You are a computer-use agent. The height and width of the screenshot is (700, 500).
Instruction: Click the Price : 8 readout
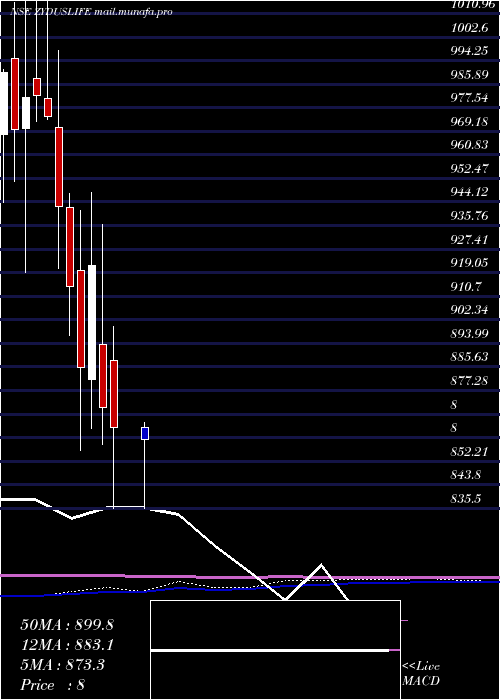(53, 684)
